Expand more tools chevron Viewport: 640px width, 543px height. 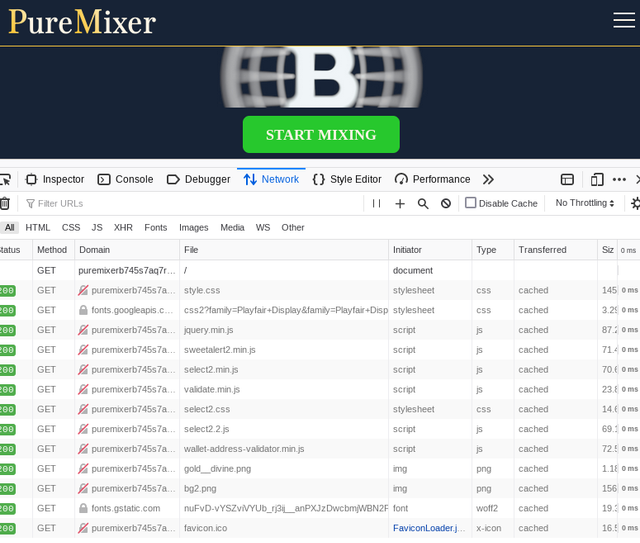(x=488, y=179)
